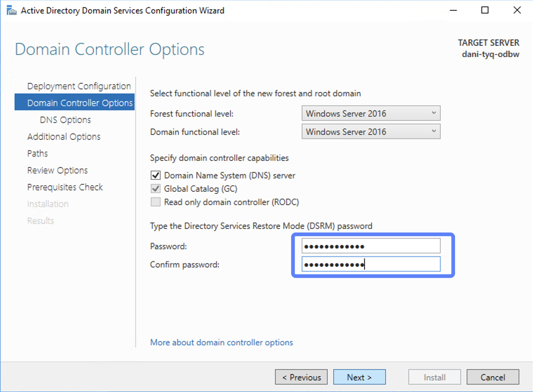Image resolution: width=533 pixels, height=392 pixels.
Task: Click the Install button
Action: pyautogui.click(x=434, y=377)
